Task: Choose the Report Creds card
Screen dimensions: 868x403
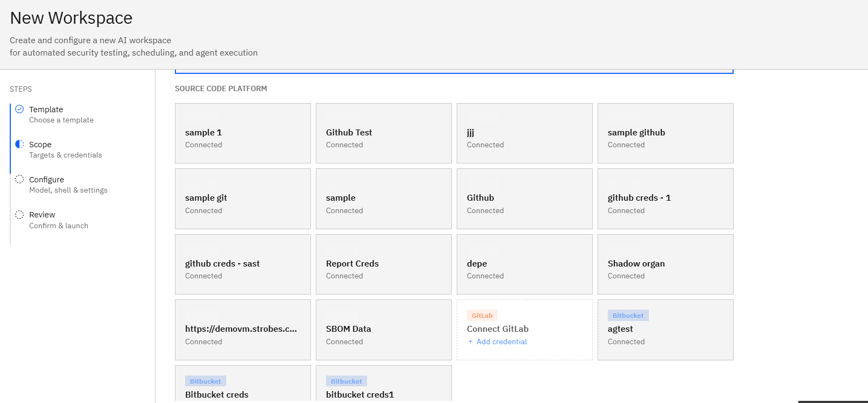Action: [384, 264]
